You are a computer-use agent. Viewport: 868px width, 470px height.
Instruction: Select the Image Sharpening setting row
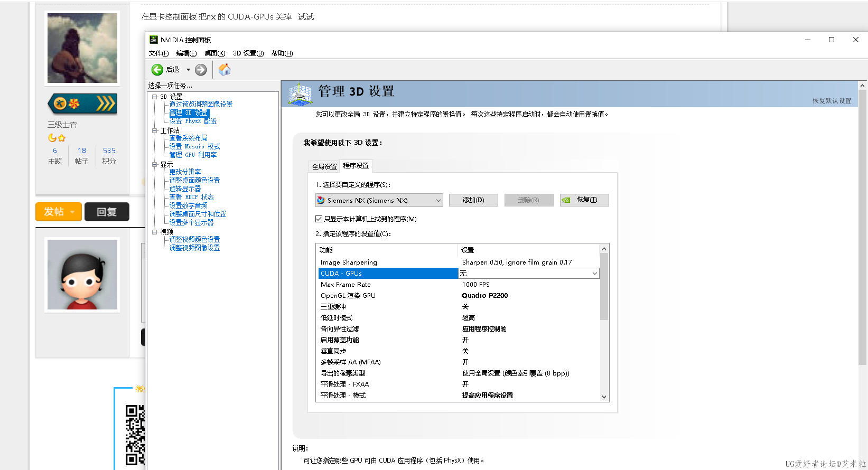coord(459,262)
